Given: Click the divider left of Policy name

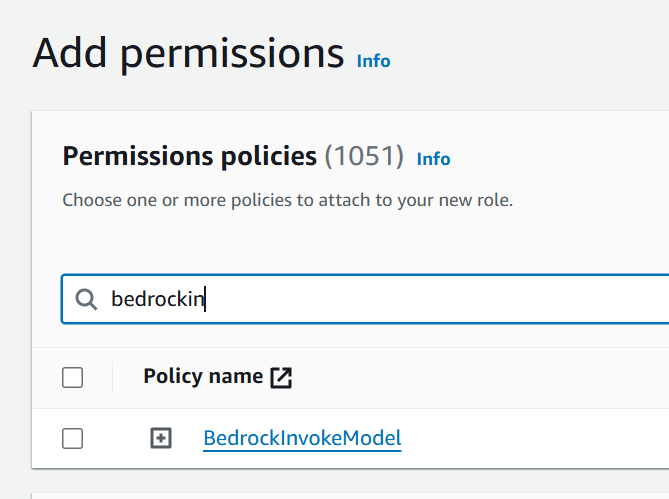Looking at the screenshot, I should coord(113,377).
